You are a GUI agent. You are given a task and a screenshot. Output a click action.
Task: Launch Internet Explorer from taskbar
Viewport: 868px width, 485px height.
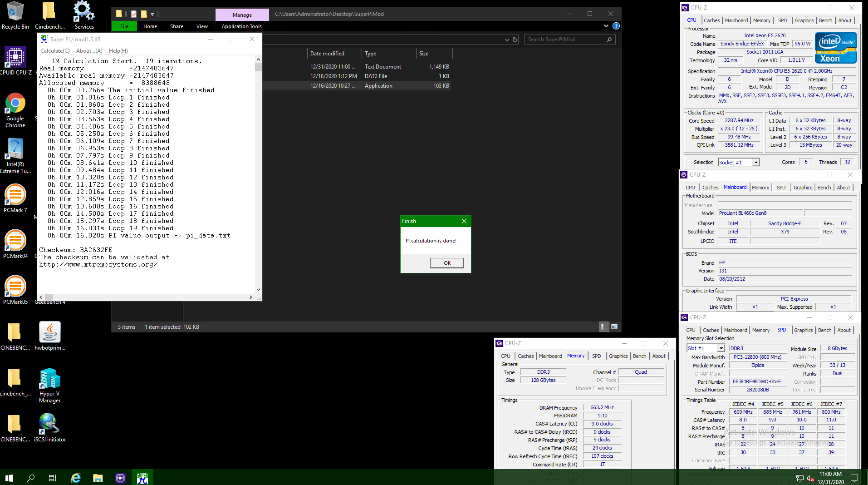coord(76,478)
